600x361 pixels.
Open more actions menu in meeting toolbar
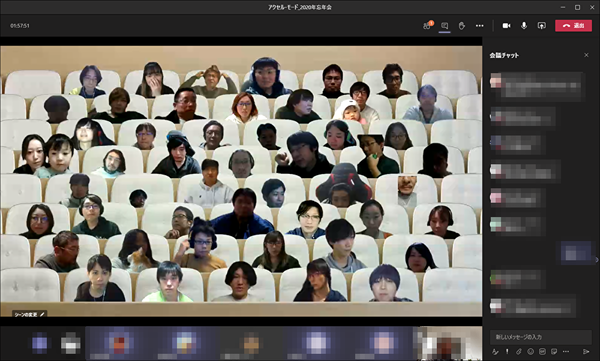(479, 26)
